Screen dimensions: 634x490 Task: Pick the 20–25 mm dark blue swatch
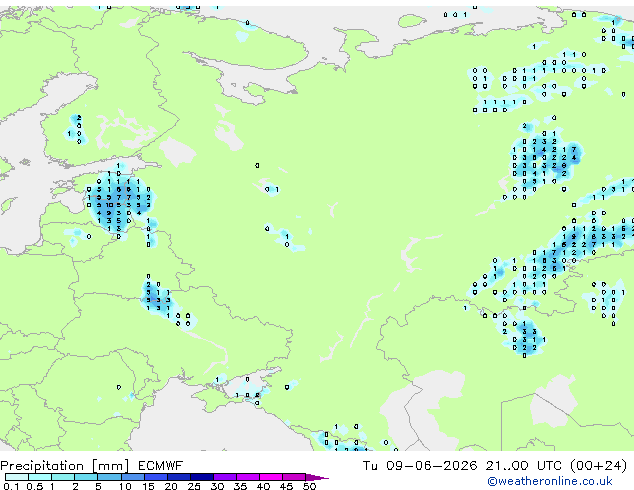179,477
